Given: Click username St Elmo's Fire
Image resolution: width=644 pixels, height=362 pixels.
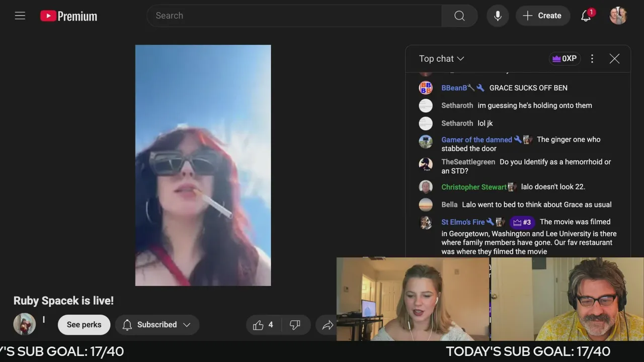Looking at the screenshot, I should click(463, 222).
